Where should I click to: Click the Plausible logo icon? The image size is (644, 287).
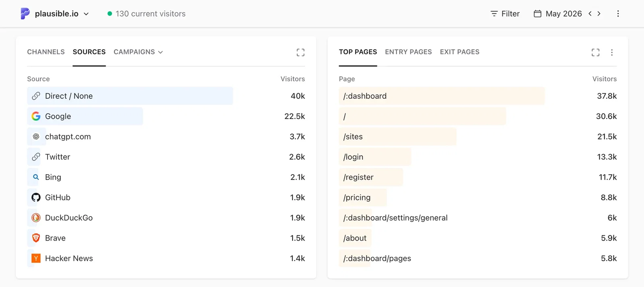pyautogui.click(x=25, y=14)
